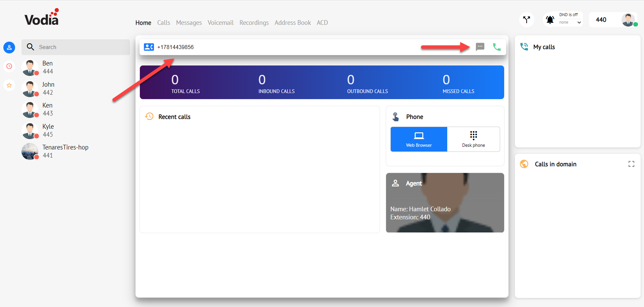Click the Total Calls counter

pyautogui.click(x=185, y=84)
